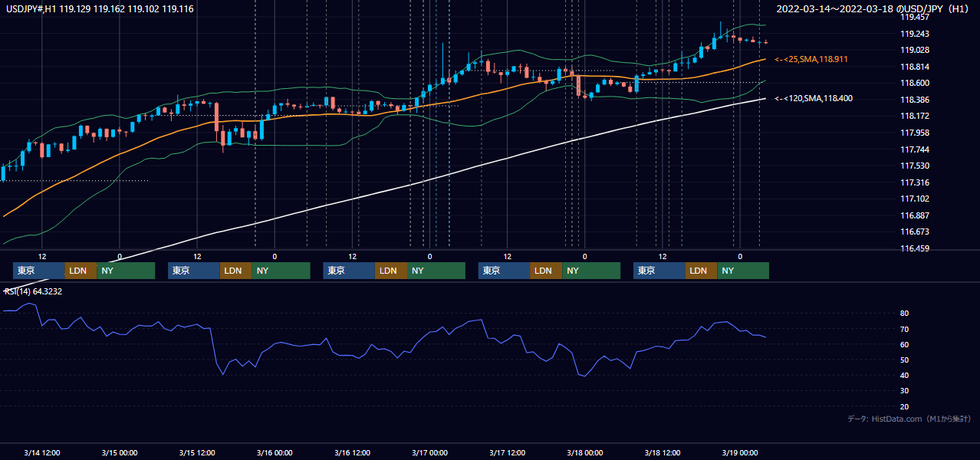The image size is (980, 460).
Task: Select the 3/19 00:00 time label
Action: pyautogui.click(x=739, y=453)
